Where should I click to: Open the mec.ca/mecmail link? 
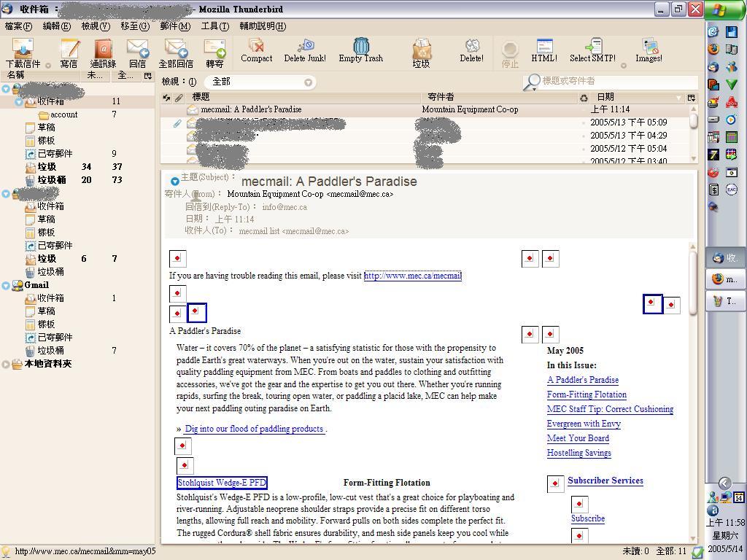click(412, 276)
